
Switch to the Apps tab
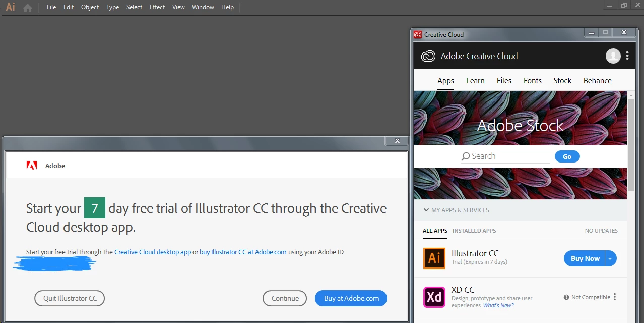445,81
